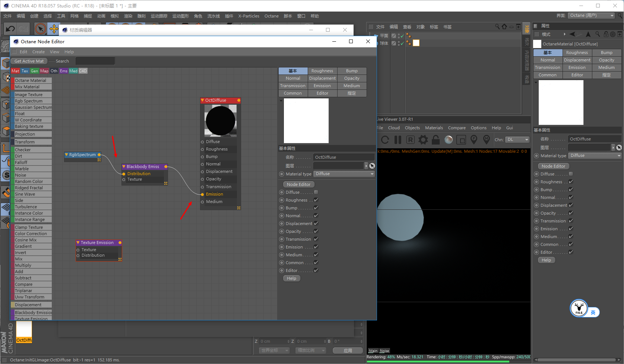Click the Attributes target circle icon
624x364 pixels.
[x=613, y=34]
